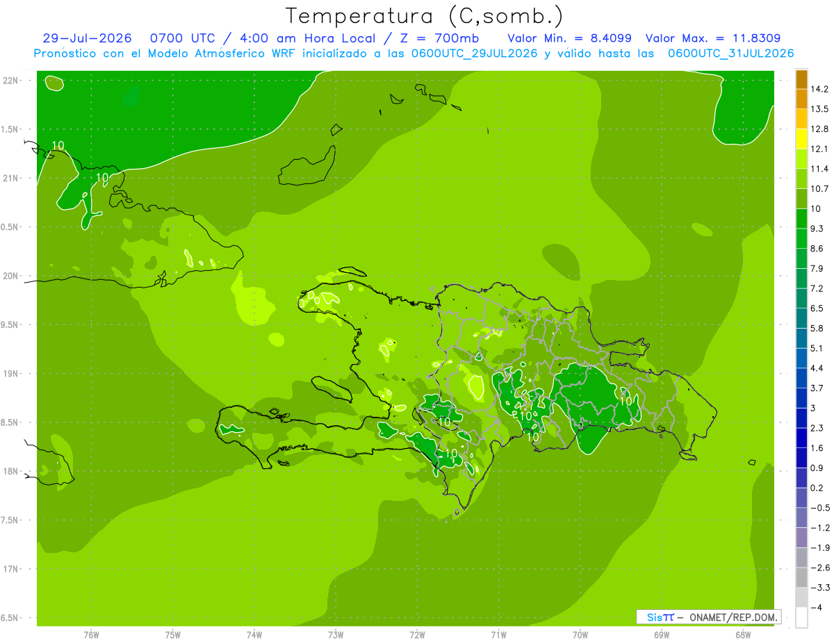Pick the gold swatch between 12.8 and 13.5
The image size is (834, 644).
[801, 119]
